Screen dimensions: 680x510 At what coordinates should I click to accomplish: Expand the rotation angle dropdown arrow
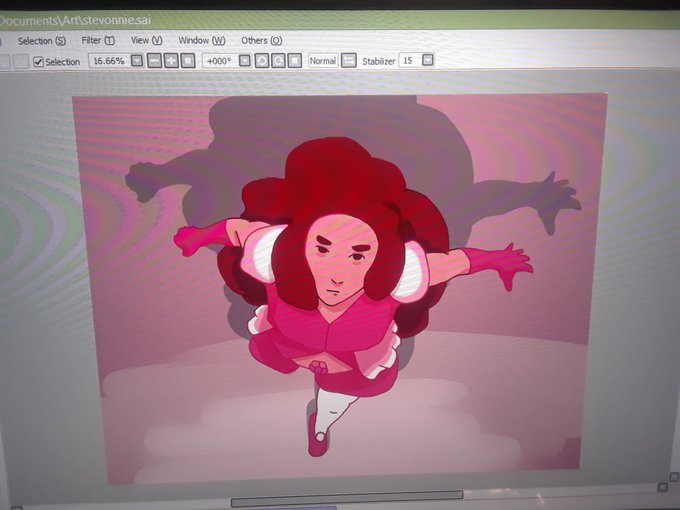pyautogui.click(x=245, y=60)
